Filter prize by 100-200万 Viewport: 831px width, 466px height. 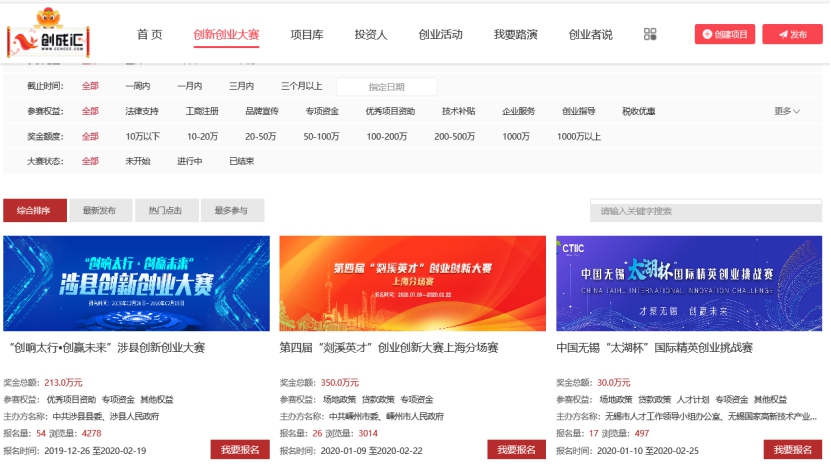(387, 136)
